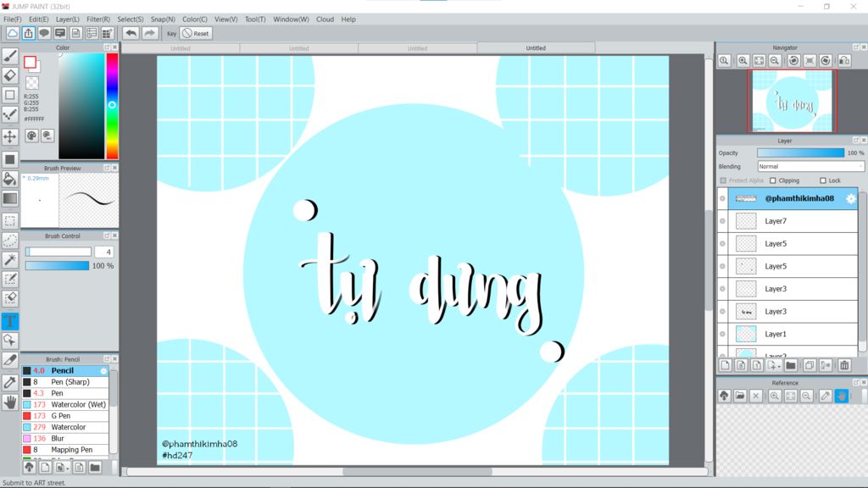Click brush size value field
Viewport: 868px width, 488px height.
(104, 252)
